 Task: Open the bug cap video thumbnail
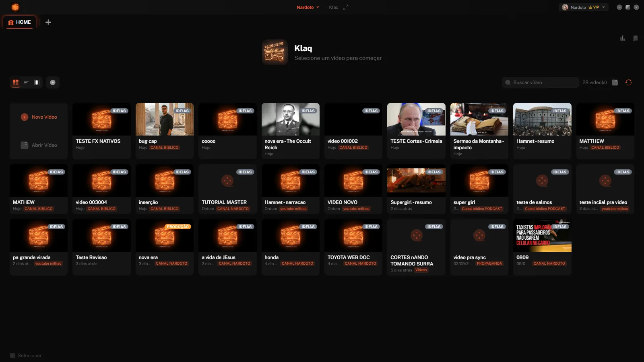click(x=165, y=119)
